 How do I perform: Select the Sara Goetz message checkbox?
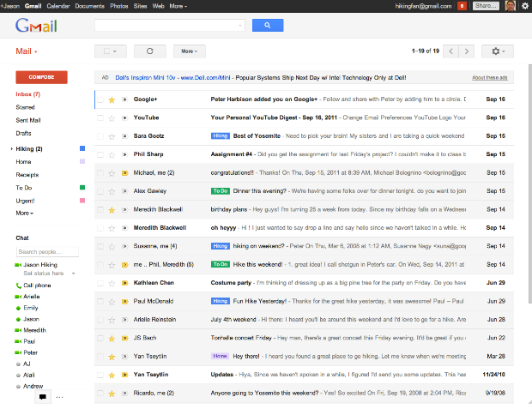(100, 136)
